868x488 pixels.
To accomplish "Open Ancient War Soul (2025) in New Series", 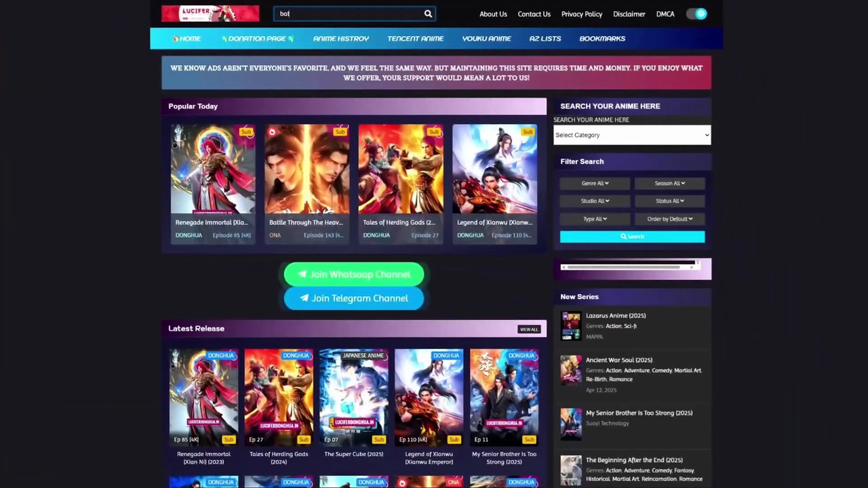I will [x=619, y=361].
